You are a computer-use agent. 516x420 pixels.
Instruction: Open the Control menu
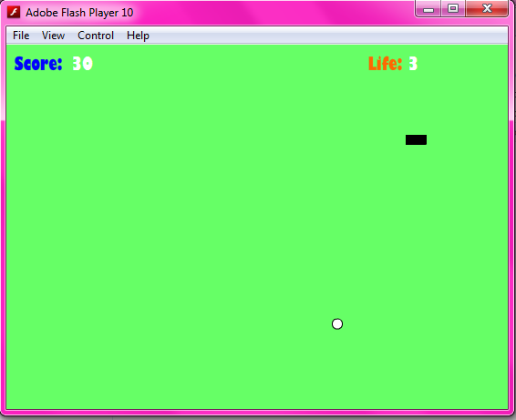96,36
